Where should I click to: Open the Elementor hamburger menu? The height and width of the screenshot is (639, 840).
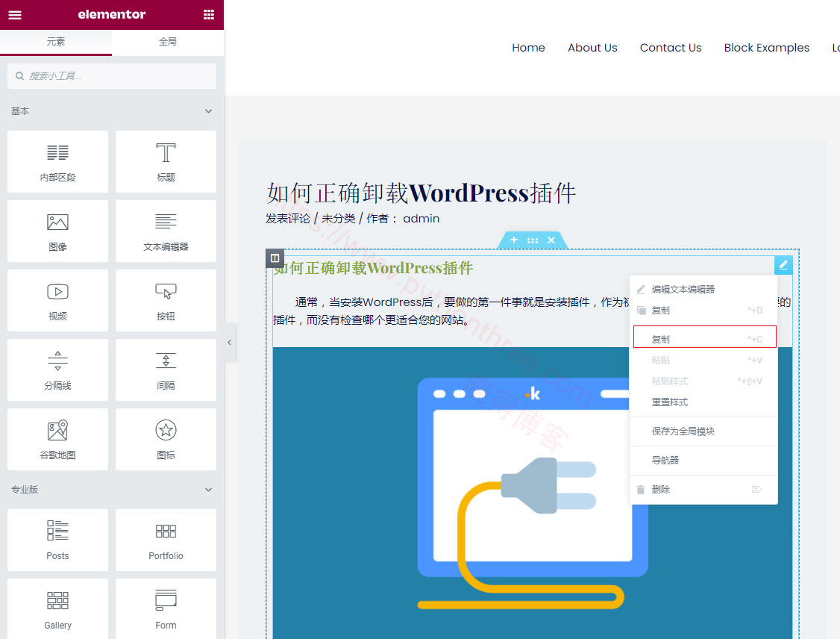(15, 15)
